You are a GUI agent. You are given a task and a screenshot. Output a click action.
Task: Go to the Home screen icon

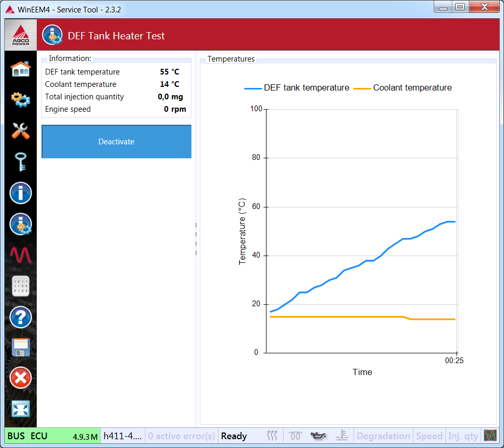21,68
